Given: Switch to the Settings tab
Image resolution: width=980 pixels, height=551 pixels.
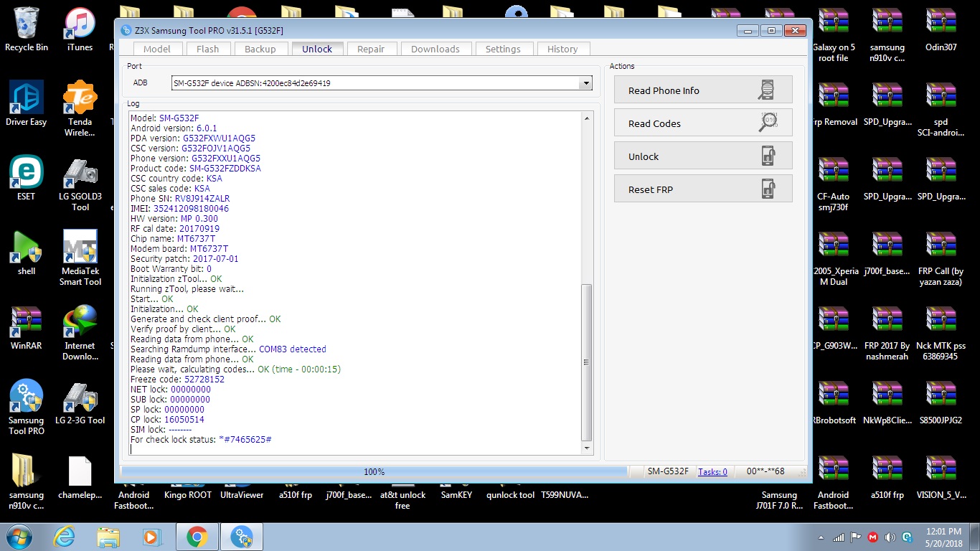Looking at the screenshot, I should [x=503, y=49].
